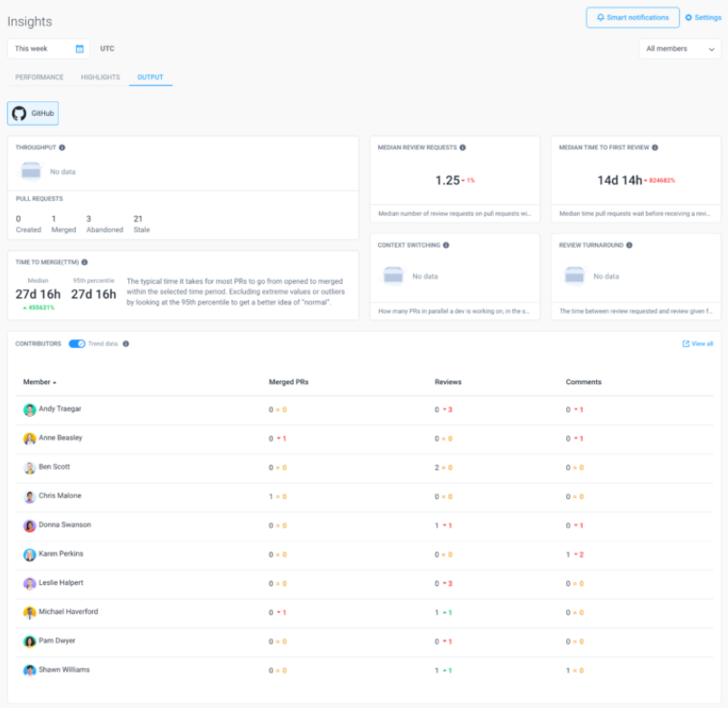
Task: Click info icon next to Review Turnaround
Action: [x=629, y=245]
